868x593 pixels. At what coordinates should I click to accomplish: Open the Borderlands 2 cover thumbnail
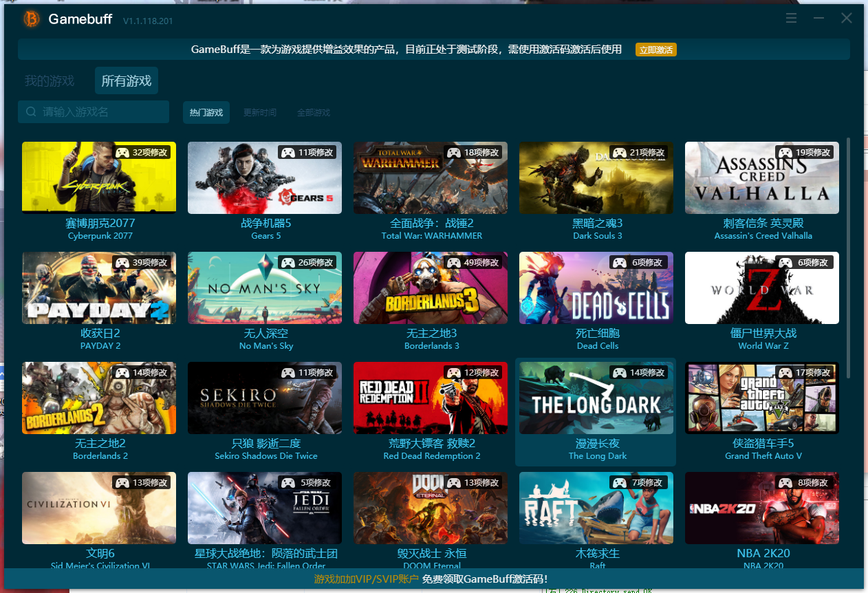[x=99, y=398]
